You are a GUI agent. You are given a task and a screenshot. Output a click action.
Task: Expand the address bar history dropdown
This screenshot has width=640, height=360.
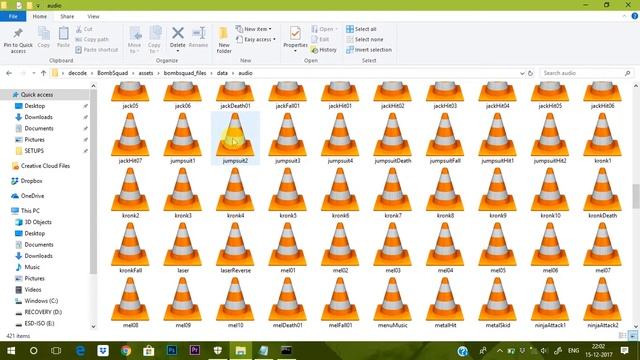pos(522,73)
